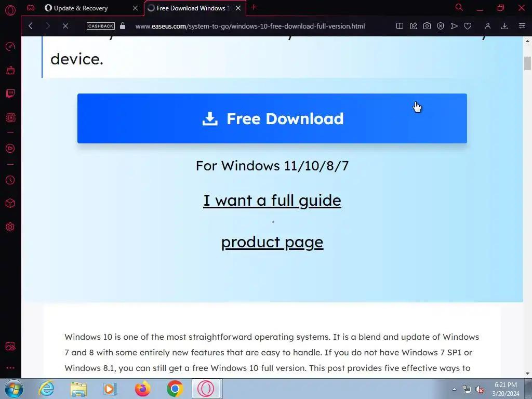Open profile account icon
Viewport: 532px width, 399px height.
point(487,26)
